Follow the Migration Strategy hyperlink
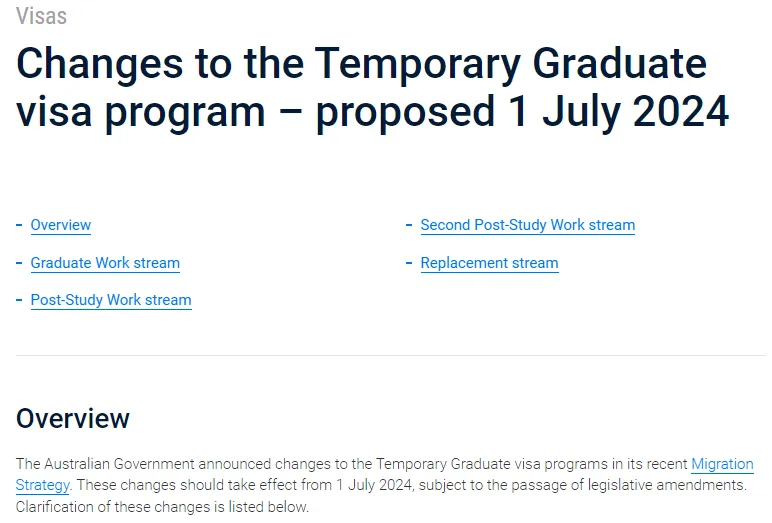The width and height of the screenshot is (772, 523). pyautogui.click(x=721, y=465)
